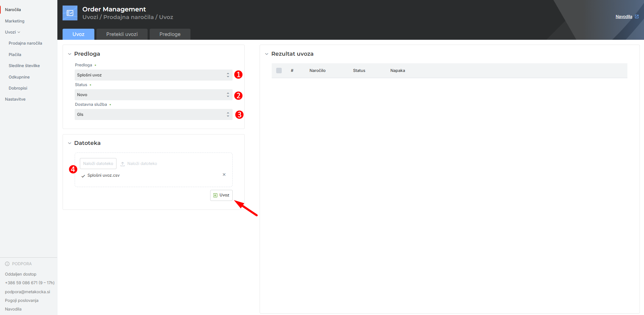Click the # column header
This screenshot has width=644, height=315.
(x=292, y=71)
